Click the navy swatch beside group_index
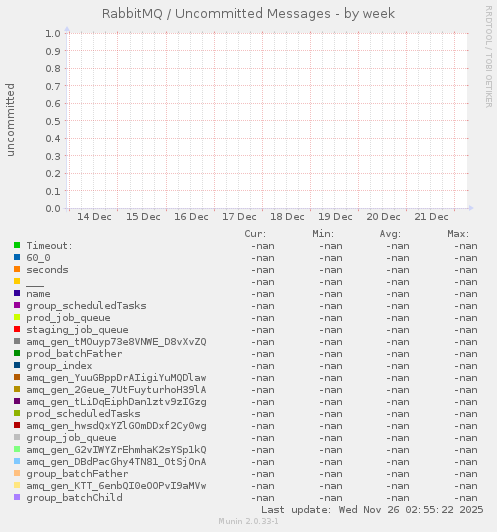Screen dimensions: 497x532 [17, 365]
